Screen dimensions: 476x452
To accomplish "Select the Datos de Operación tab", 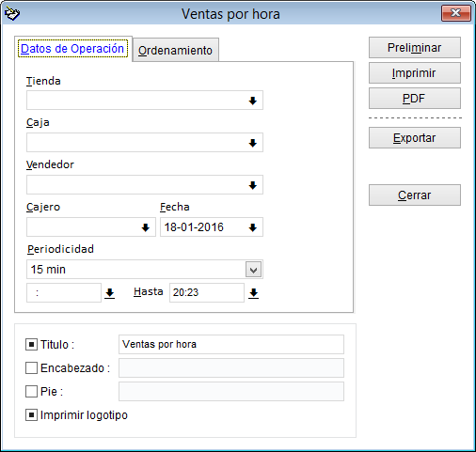I will coord(72,49).
